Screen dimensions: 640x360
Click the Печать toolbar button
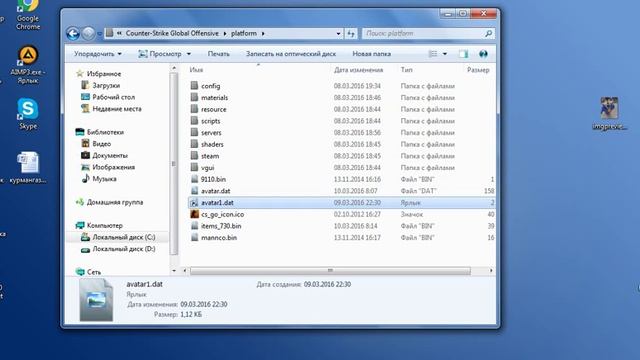click(x=218, y=54)
